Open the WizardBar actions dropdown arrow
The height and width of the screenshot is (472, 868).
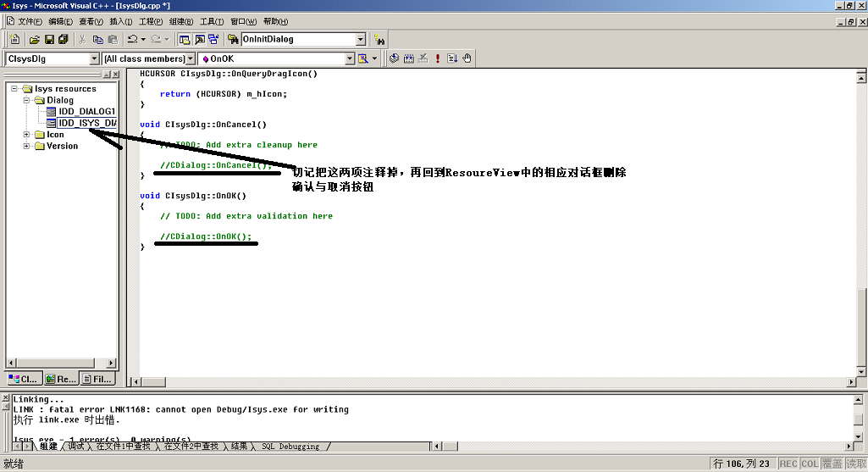point(375,58)
